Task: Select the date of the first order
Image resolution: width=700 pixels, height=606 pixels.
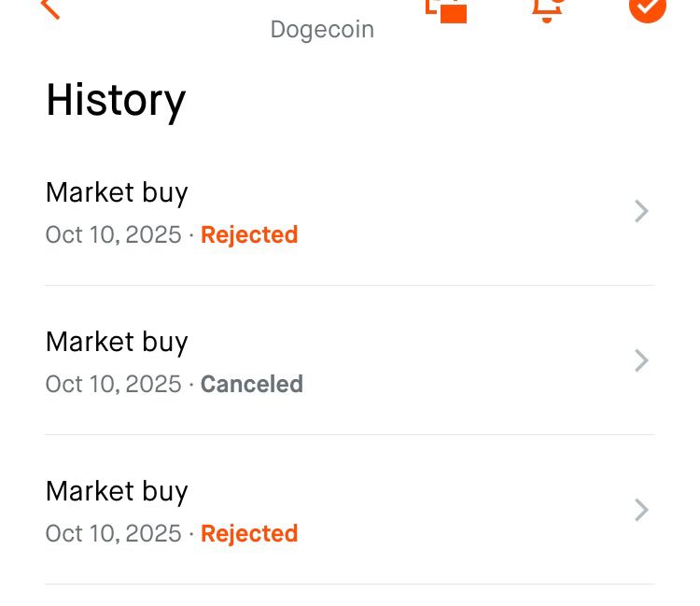Action: [113, 235]
